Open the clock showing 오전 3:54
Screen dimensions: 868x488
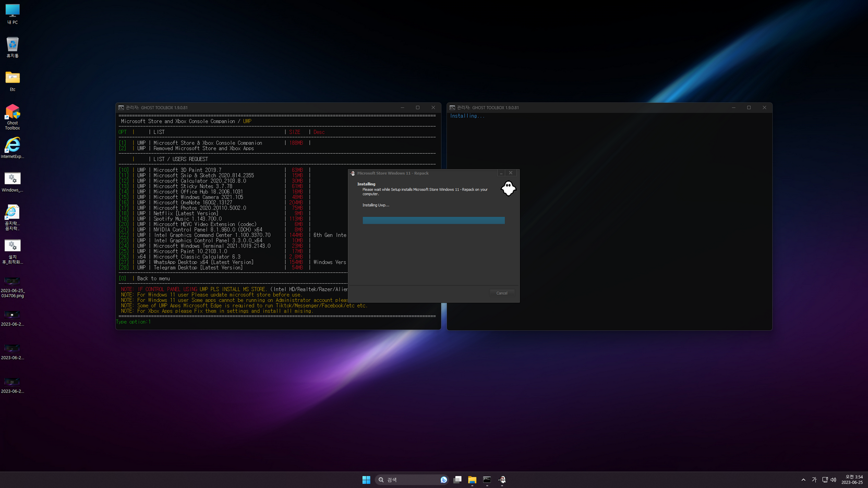pos(852,480)
